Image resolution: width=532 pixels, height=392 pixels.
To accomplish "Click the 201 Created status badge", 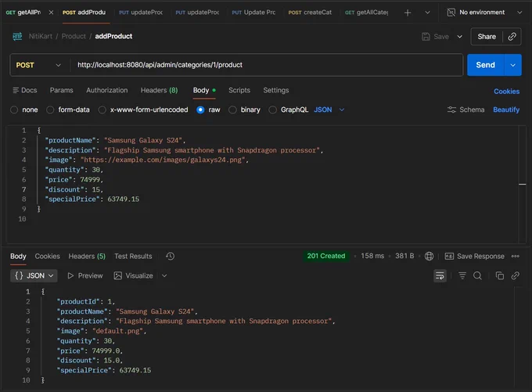I will 326,256.
